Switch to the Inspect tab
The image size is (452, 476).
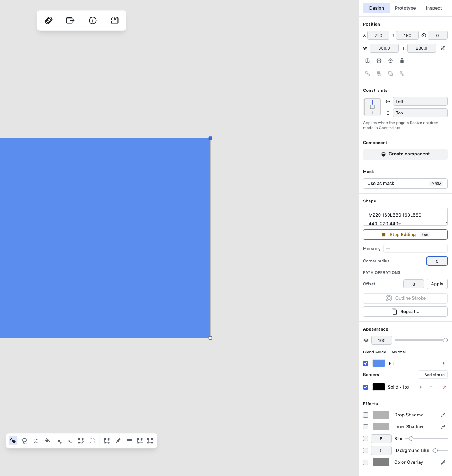434,8
